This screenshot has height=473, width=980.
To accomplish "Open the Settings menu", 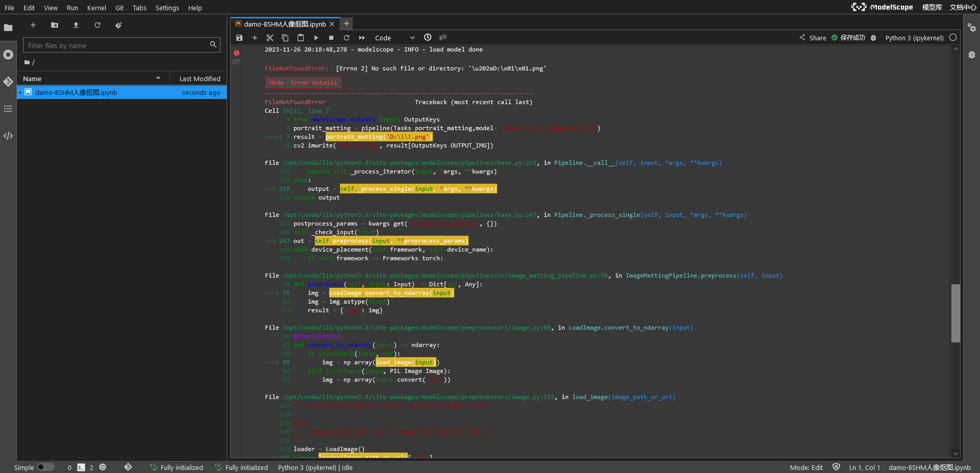I will click(167, 8).
